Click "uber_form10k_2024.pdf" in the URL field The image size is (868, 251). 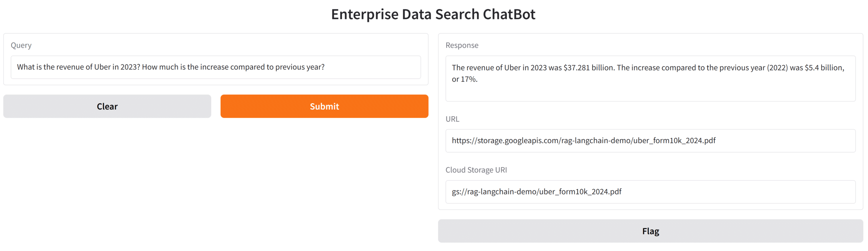(674, 141)
